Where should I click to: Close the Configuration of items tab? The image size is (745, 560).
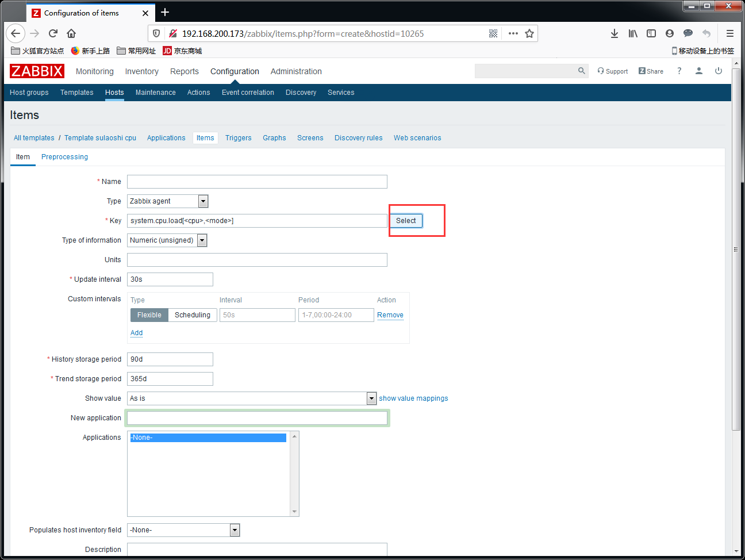pyautogui.click(x=145, y=13)
